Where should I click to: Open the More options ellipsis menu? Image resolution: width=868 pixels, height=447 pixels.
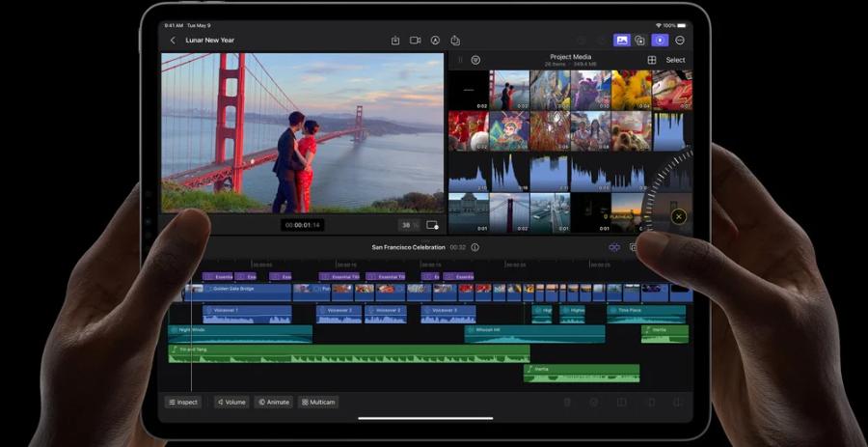[x=680, y=41]
